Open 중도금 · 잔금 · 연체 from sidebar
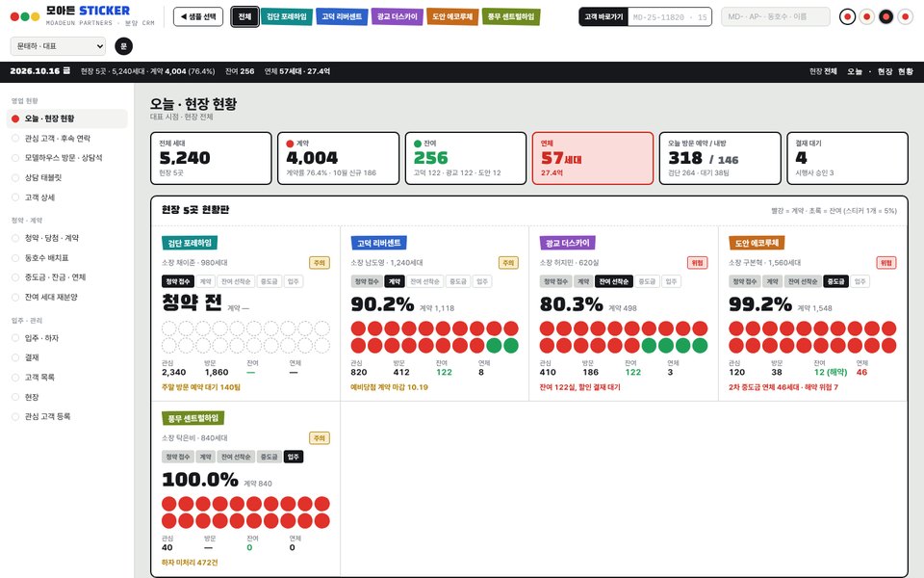Image resolution: width=924 pixels, height=578 pixels. 67,277
